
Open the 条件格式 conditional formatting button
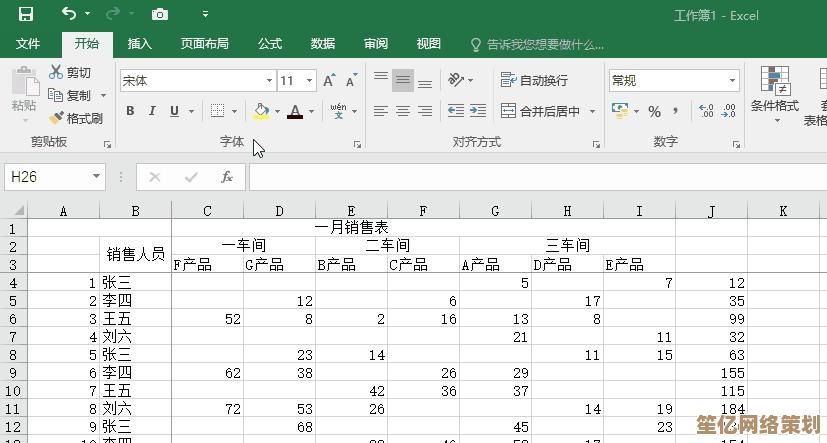[x=774, y=95]
